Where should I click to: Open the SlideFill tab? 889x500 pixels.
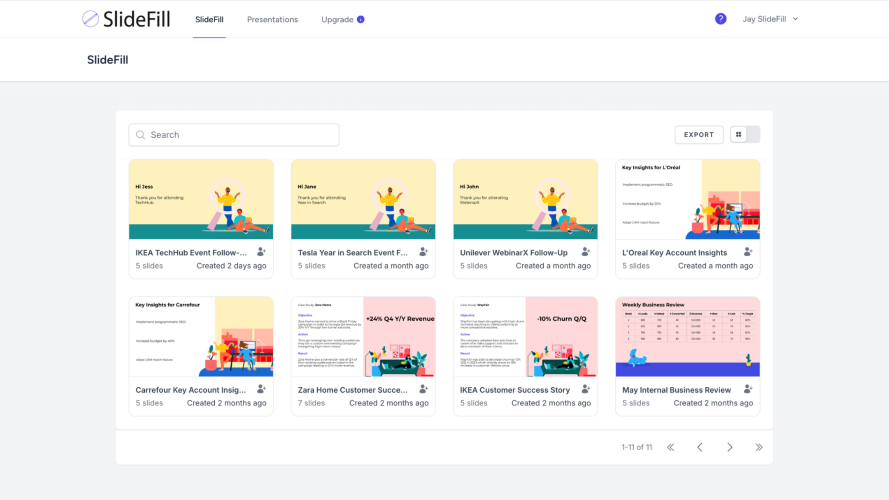tap(209, 19)
